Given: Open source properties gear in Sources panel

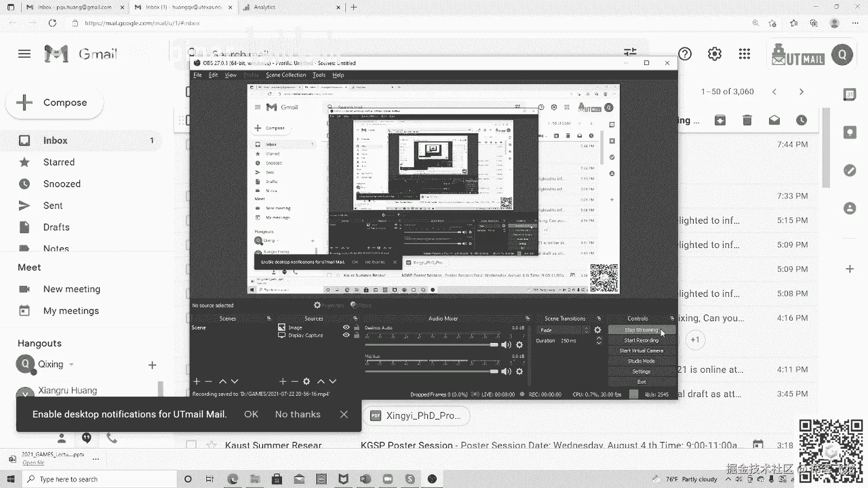Looking at the screenshot, I should tap(307, 381).
